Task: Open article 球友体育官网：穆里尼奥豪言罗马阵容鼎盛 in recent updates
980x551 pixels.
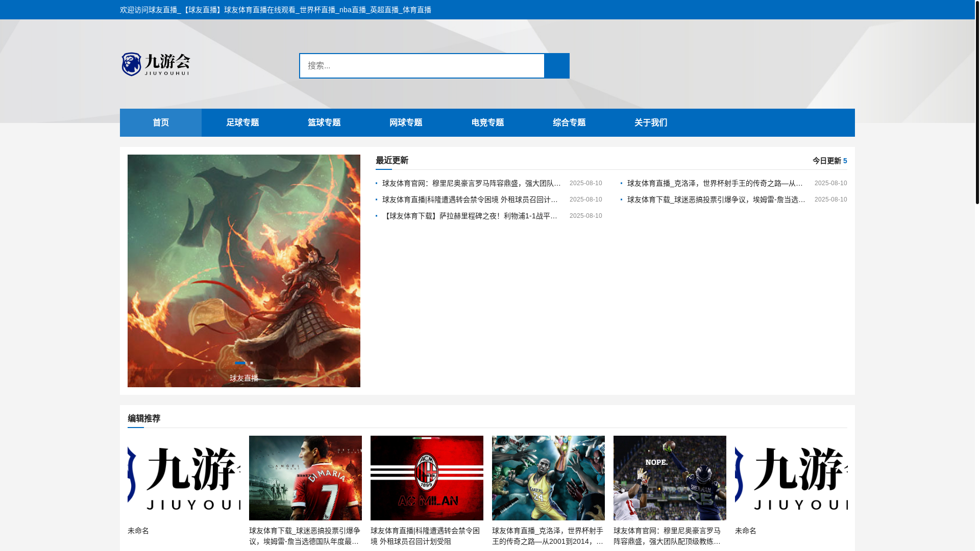Action: coord(472,183)
